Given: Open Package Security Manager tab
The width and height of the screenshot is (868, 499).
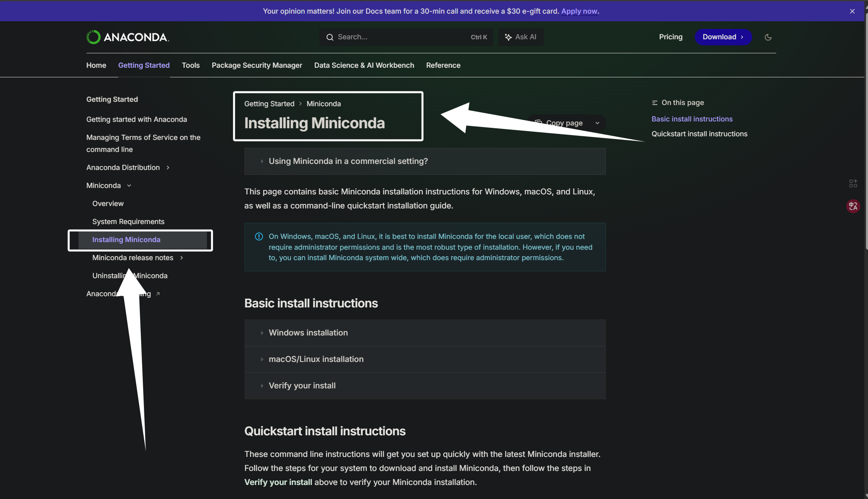Looking at the screenshot, I should pyautogui.click(x=257, y=65).
